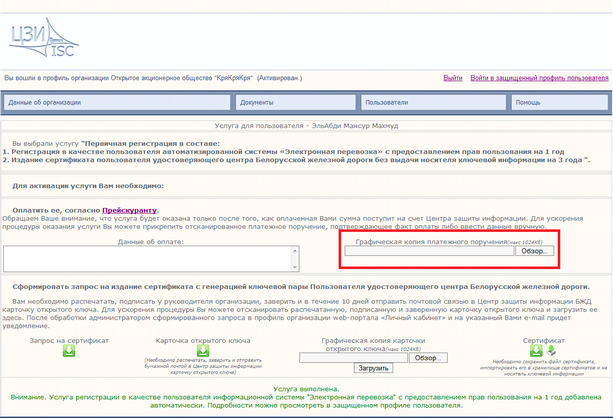
Task: Click the textarea scrollbar down arrow
Action: [x=295, y=267]
